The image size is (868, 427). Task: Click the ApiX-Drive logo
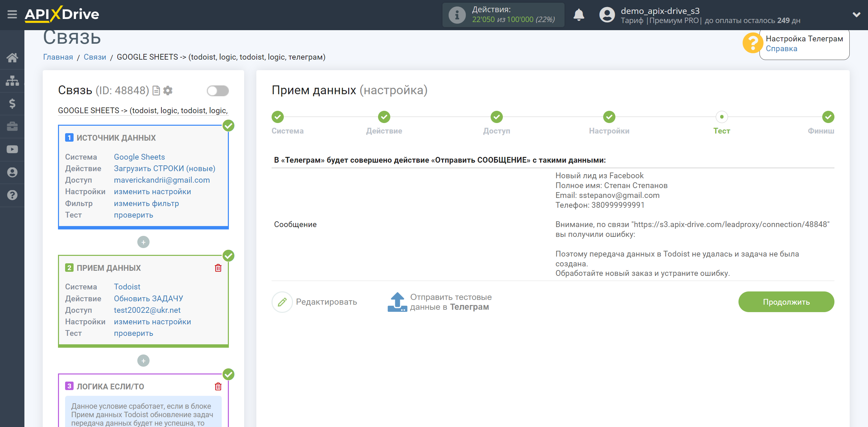coord(62,15)
